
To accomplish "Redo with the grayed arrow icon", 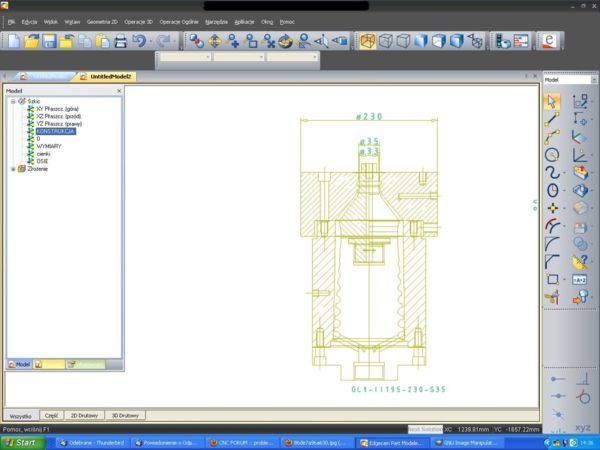I will click(x=164, y=41).
